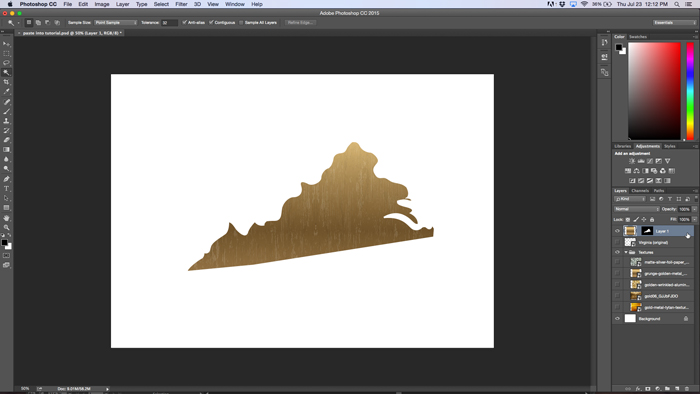This screenshot has height=394, width=700.
Task: Click the rainbow hue slider bar
Action: coord(690,91)
